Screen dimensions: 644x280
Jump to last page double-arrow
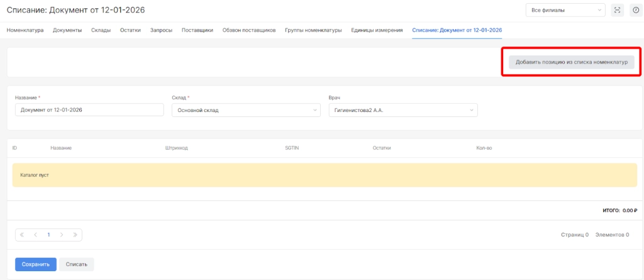pyautogui.click(x=75, y=235)
